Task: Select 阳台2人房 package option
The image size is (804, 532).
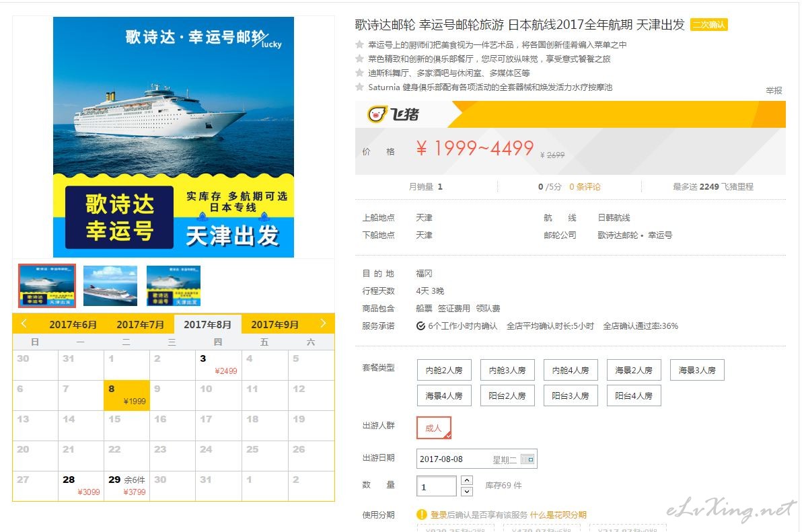Action: click(507, 395)
